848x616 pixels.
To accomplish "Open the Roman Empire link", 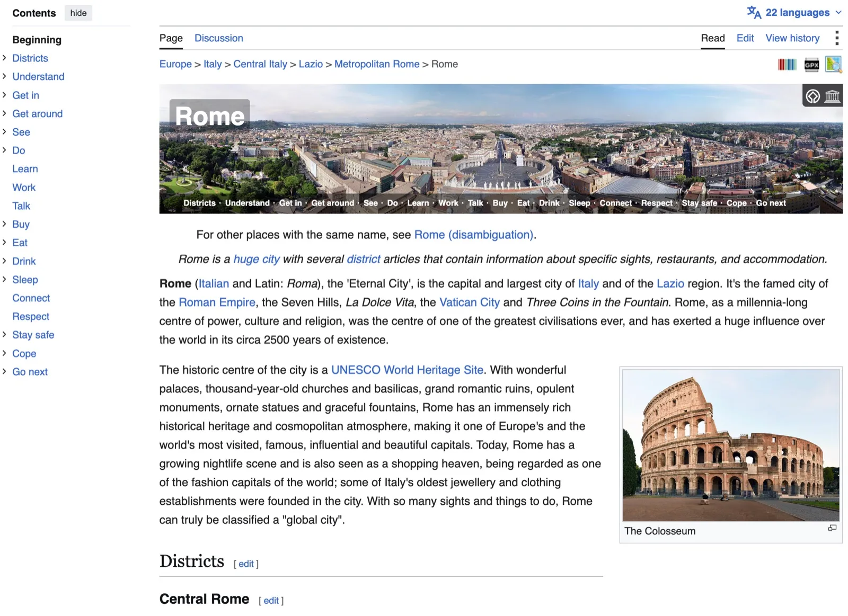I will 217,302.
